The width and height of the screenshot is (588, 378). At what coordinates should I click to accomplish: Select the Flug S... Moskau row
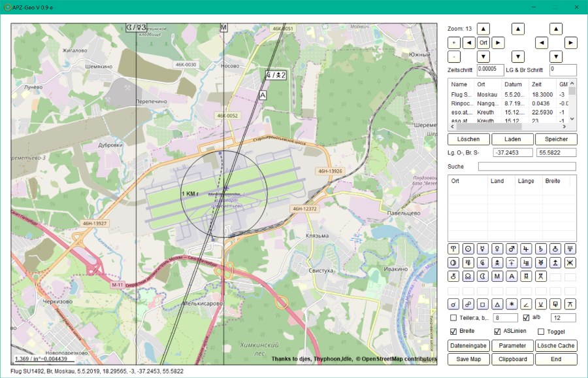508,95
